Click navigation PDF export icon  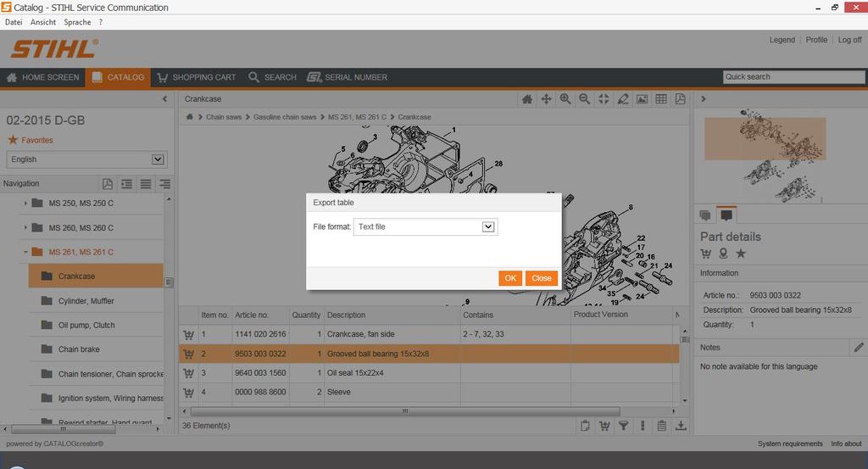pyautogui.click(x=108, y=184)
